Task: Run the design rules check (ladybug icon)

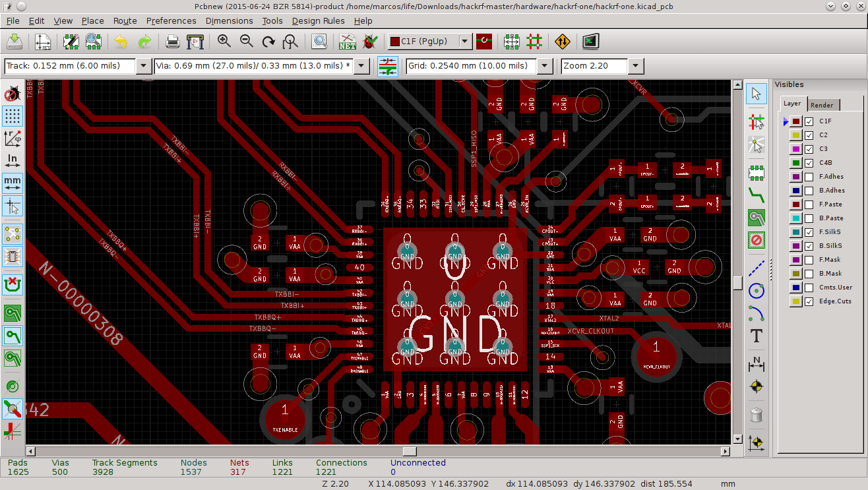Action: (x=369, y=41)
